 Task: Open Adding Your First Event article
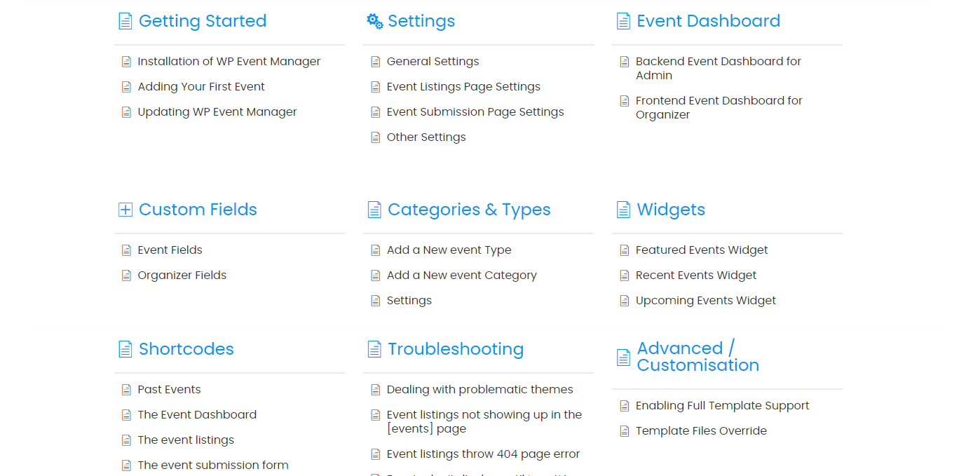[x=201, y=87]
